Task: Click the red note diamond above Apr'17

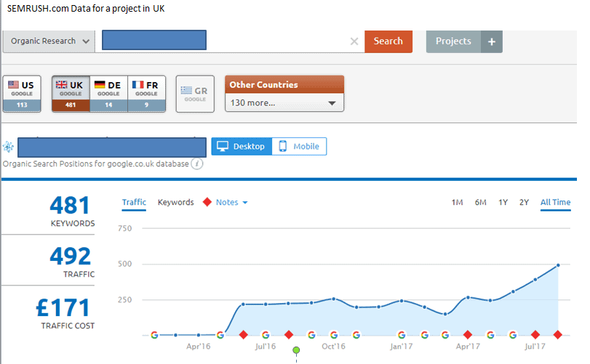Action: (x=468, y=335)
